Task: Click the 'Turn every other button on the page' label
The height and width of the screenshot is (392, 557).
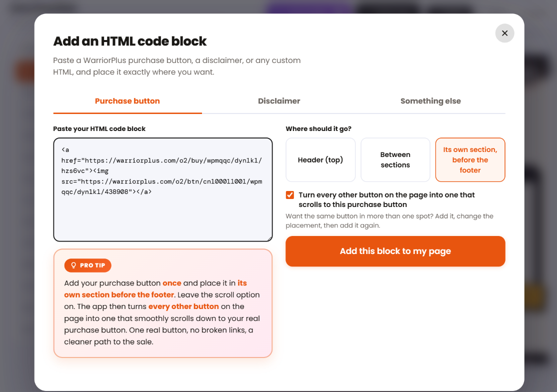Action: [x=386, y=199]
